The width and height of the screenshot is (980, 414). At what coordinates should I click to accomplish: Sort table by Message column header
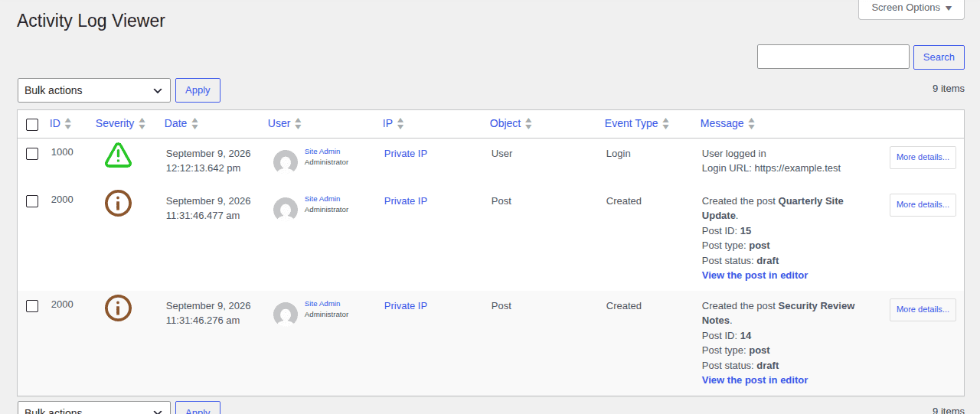point(722,123)
